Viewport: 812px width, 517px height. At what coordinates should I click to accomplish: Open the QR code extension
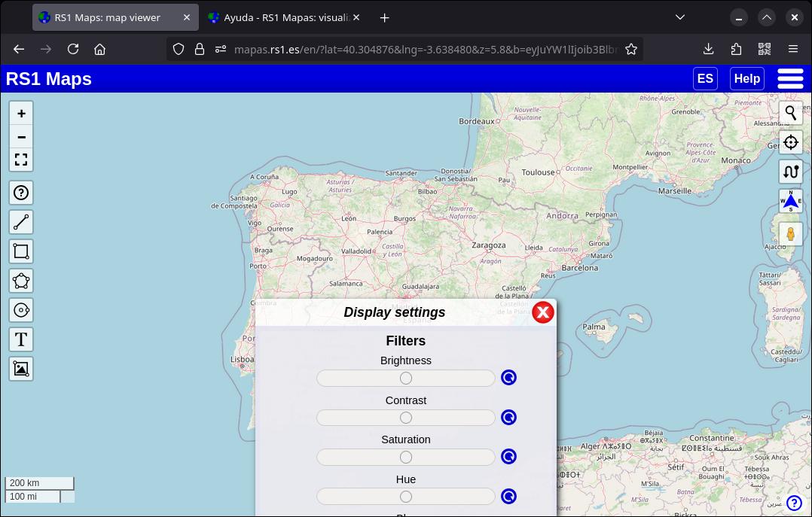click(765, 49)
